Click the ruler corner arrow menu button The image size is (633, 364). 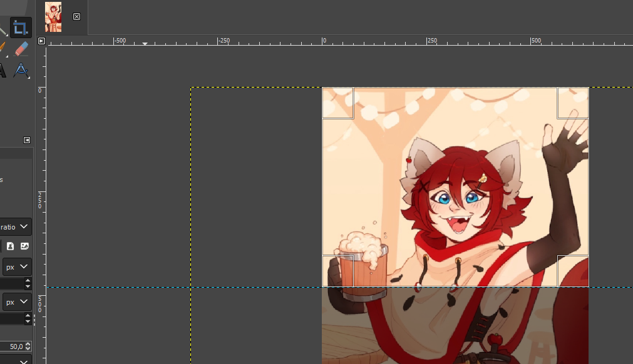click(41, 41)
